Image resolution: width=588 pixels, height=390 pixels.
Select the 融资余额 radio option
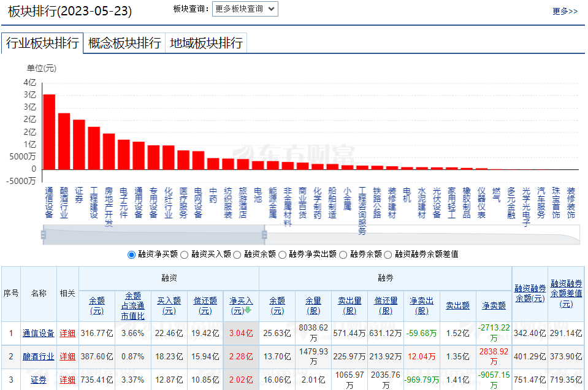pyautogui.click(x=237, y=254)
